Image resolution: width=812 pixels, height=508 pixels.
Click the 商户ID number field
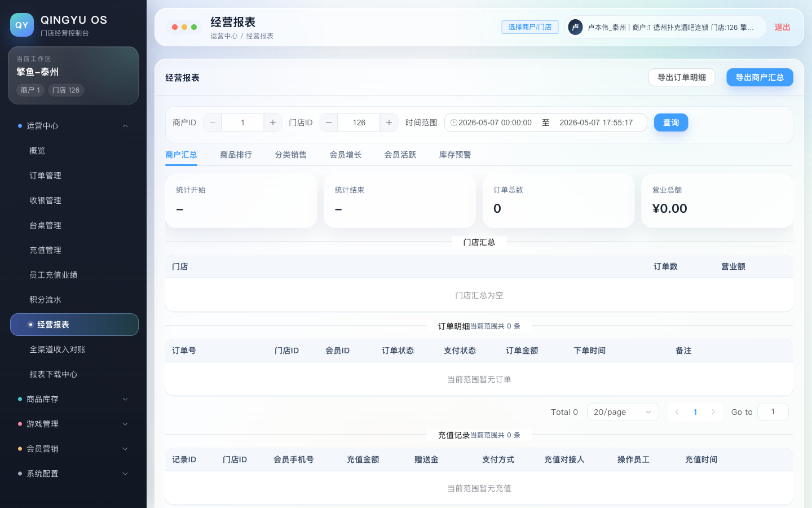tap(242, 122)
